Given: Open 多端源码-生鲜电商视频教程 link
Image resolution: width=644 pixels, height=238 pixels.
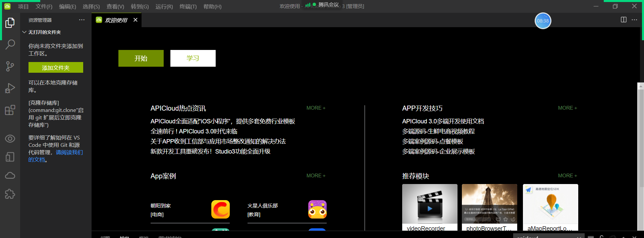Looking at the screenshot, I should (438, 131).
